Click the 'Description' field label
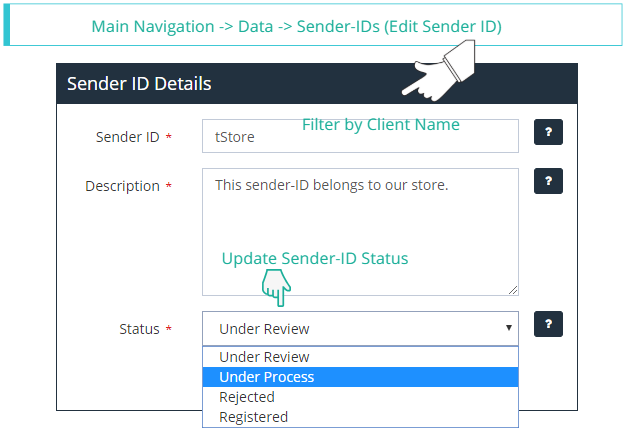This screenshot has width=627, height=447. [x=122, y=186]
